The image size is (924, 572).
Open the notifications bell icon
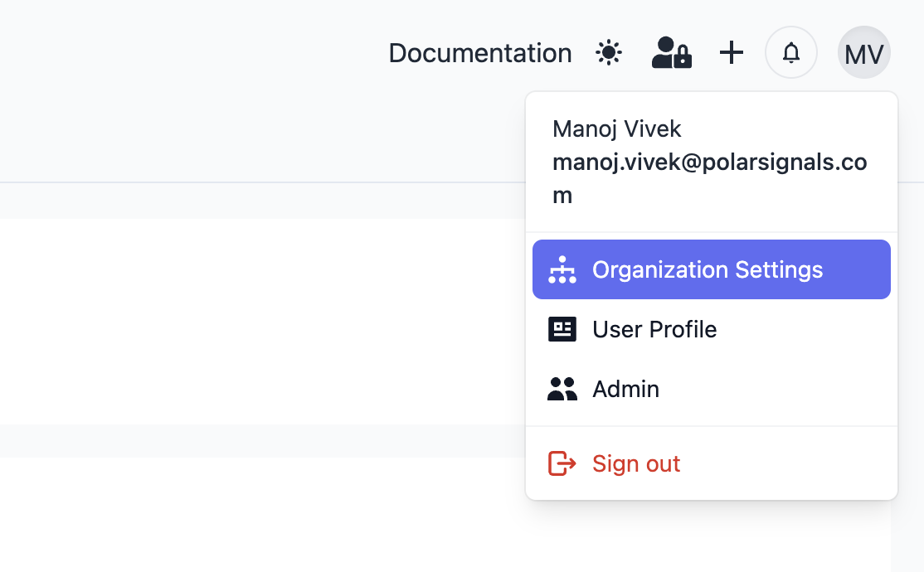click(x=790, y=52)
